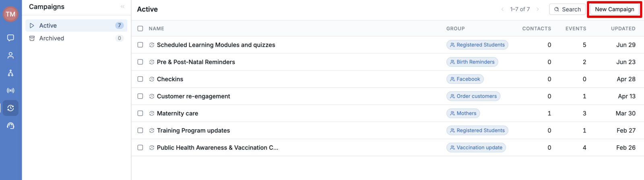Open the flows branching icon in sidebar
This screenshot has height=180, width=644.
tap(10, 73)
